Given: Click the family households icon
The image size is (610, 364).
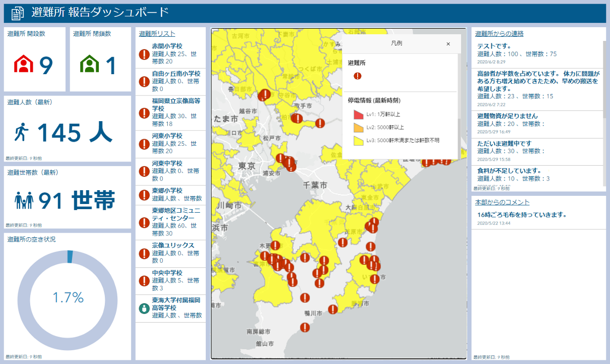Looking at the screenshot, I should 24,201.
